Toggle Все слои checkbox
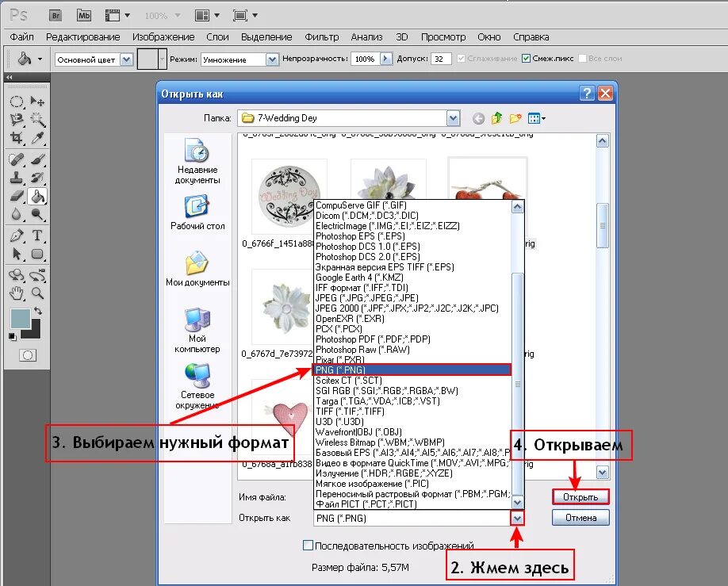The image size is (728, 586). (582, 59)
